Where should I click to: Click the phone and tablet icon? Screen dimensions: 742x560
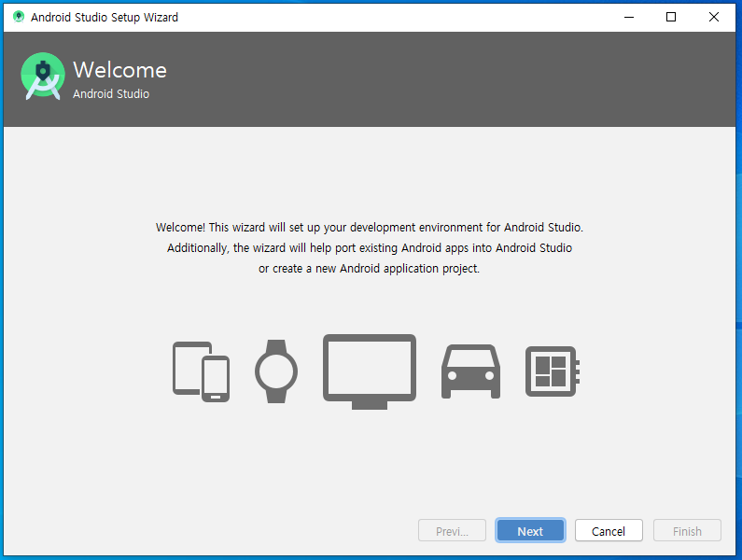201,371
